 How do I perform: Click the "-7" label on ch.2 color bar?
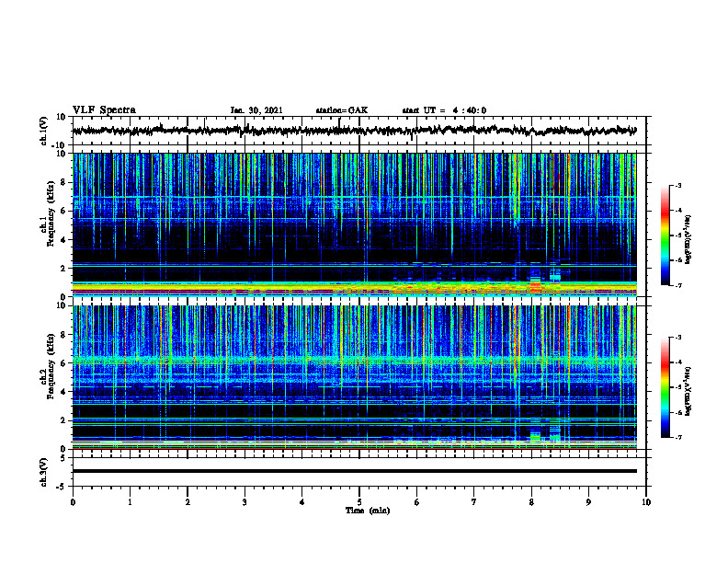tap(678, 437)
